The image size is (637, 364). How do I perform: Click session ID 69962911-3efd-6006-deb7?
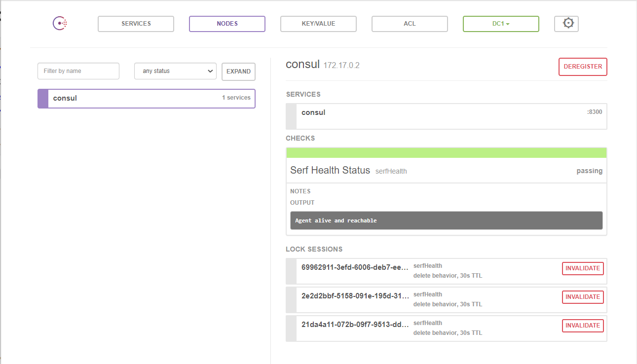tap(355, 267)
